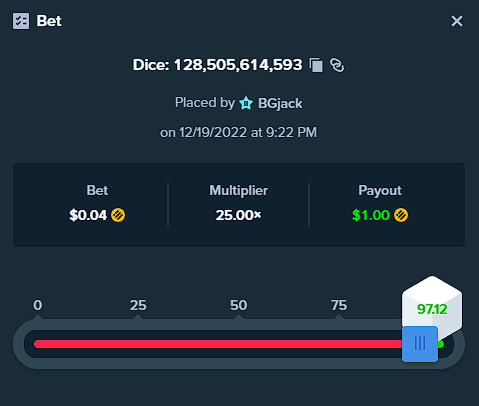Click the red portion of the slider track
479x406 pixels.
pos(218,344)
